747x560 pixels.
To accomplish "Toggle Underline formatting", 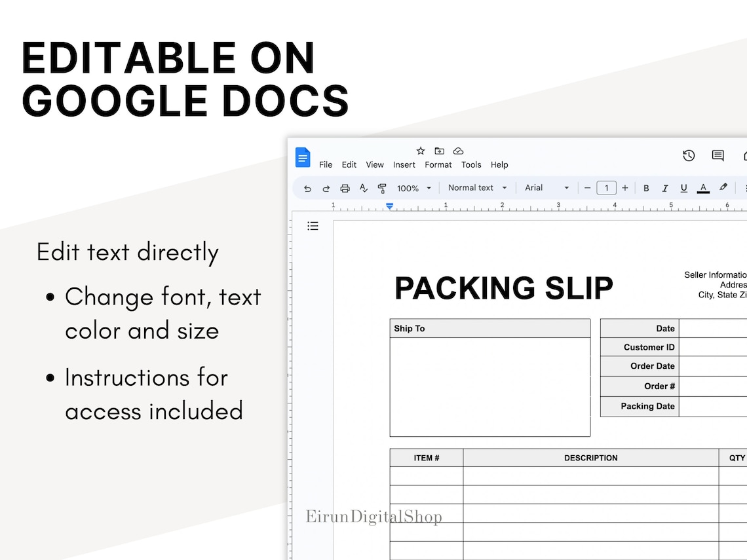I will pos(683,188).
